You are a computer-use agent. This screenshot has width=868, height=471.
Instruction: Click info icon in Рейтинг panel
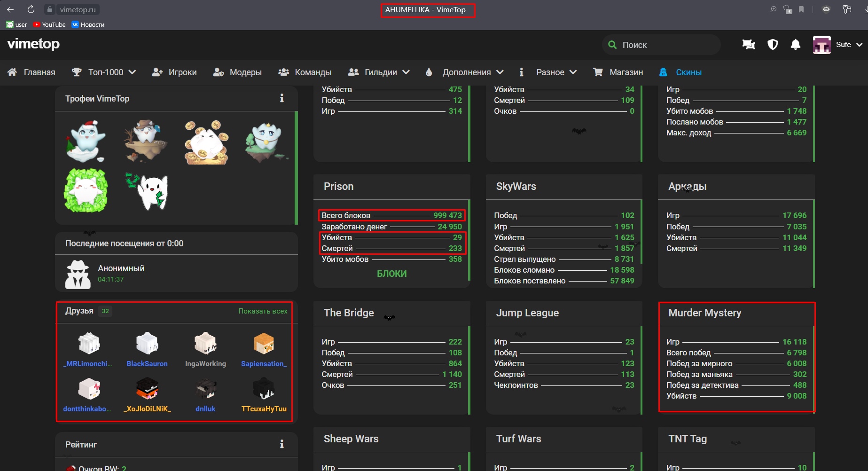point(282,444)
